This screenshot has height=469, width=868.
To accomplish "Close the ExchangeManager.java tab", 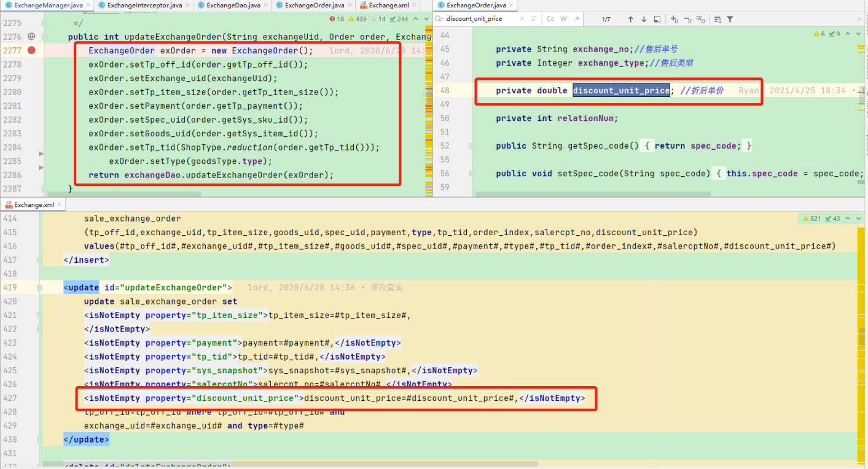I will 88,6.
